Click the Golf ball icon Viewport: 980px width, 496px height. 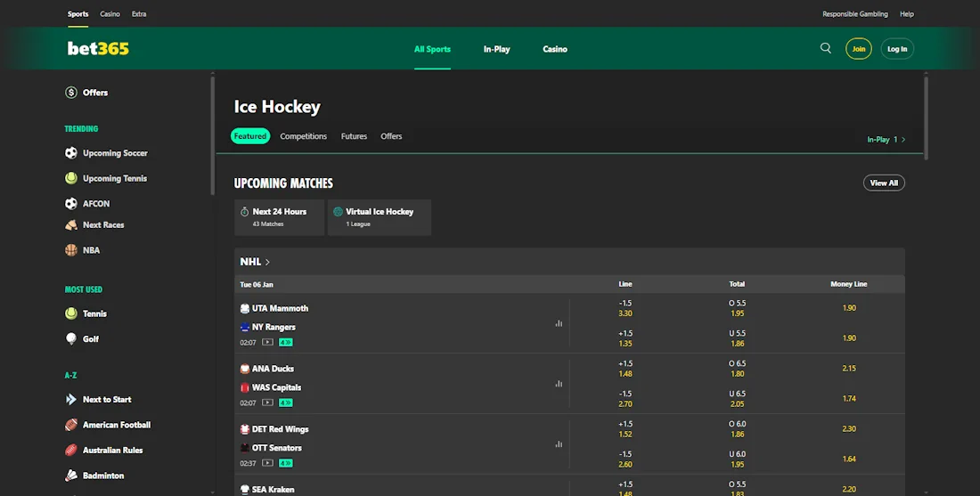point(71,338)
